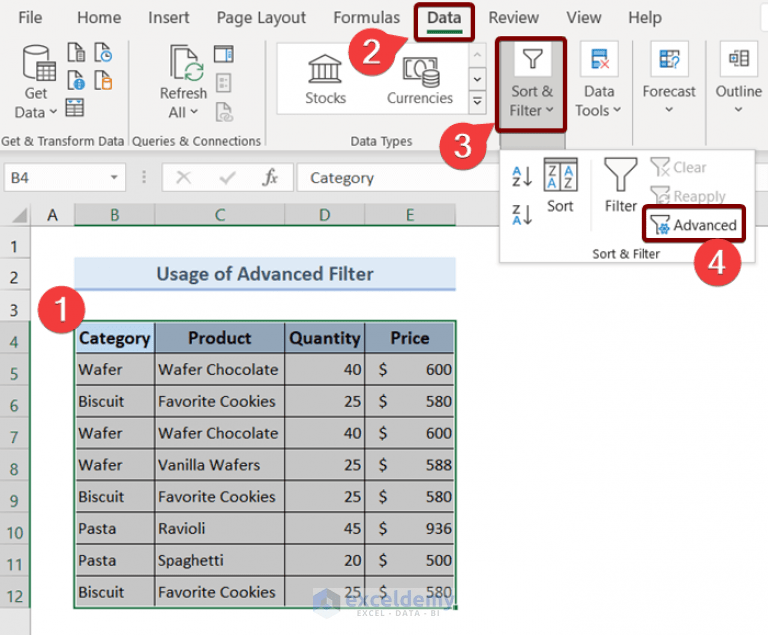
Task: Click the Spaghetti product cell
Action: coord(220,560)
